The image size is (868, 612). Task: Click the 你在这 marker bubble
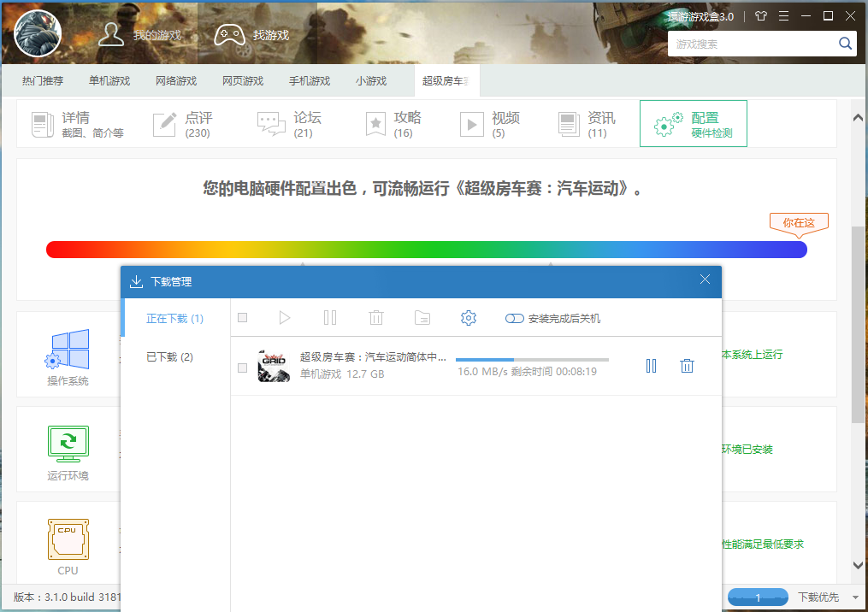point(799,223)
